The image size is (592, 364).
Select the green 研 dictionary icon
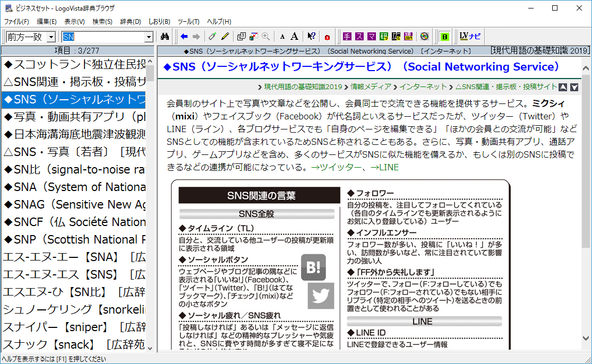[x=384, y=37]
